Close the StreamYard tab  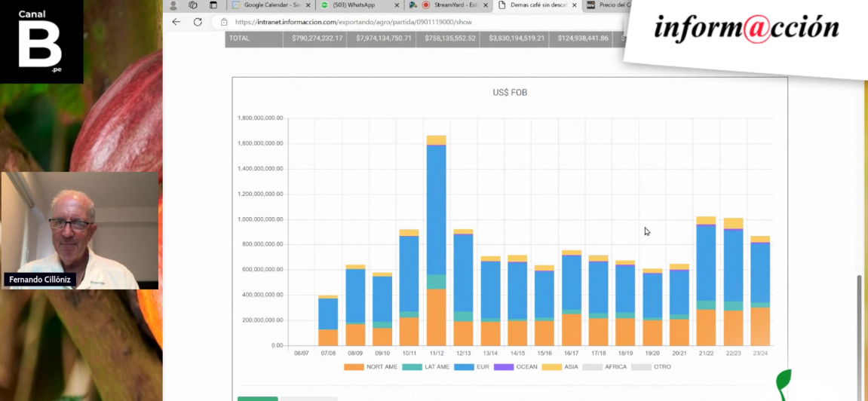point(486,5)
